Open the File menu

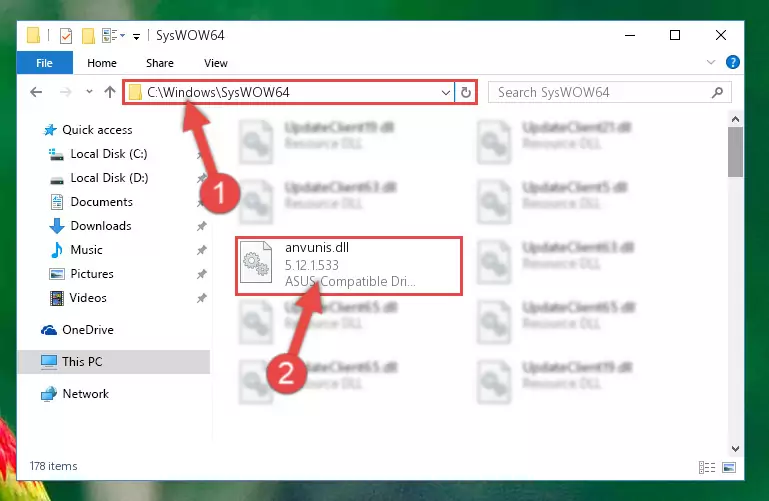45,63
